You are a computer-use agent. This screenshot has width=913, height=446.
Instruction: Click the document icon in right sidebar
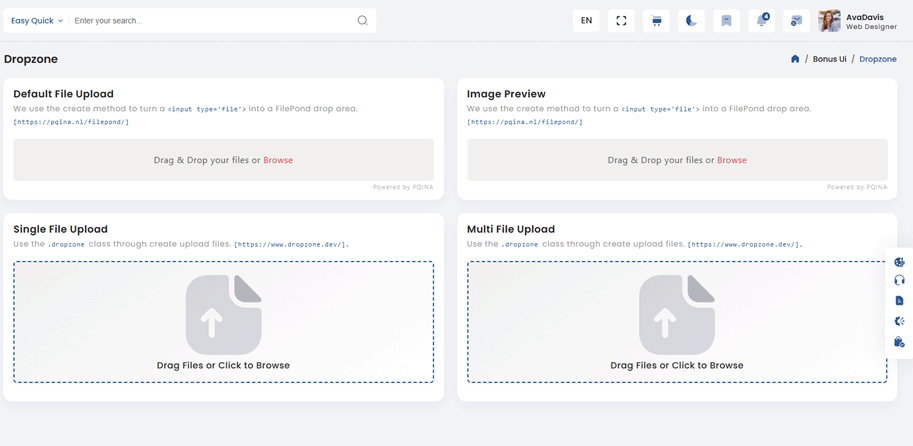tap(899, 301)
